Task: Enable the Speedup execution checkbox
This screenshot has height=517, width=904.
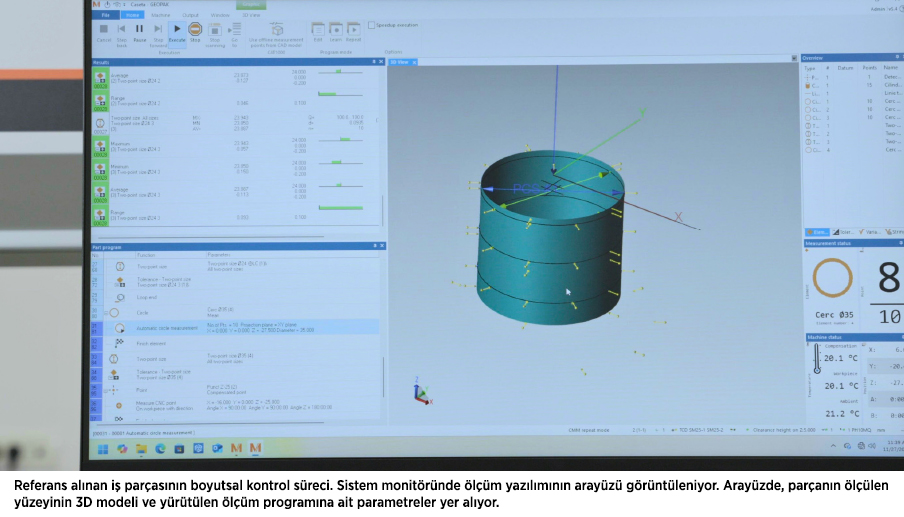Action: coord(371,24)
